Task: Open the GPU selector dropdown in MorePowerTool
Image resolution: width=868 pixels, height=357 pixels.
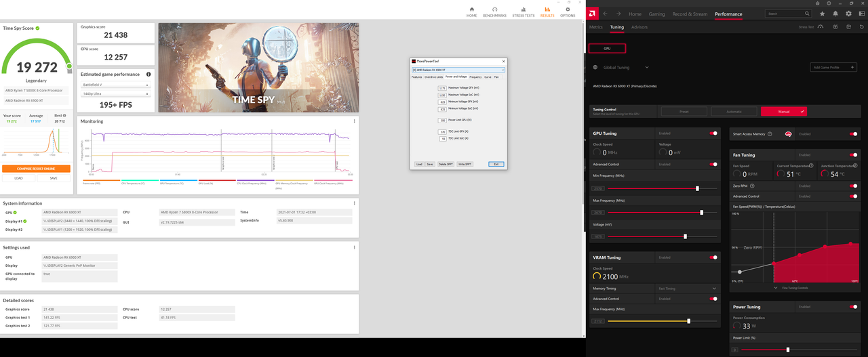Action: pos(458,70)
